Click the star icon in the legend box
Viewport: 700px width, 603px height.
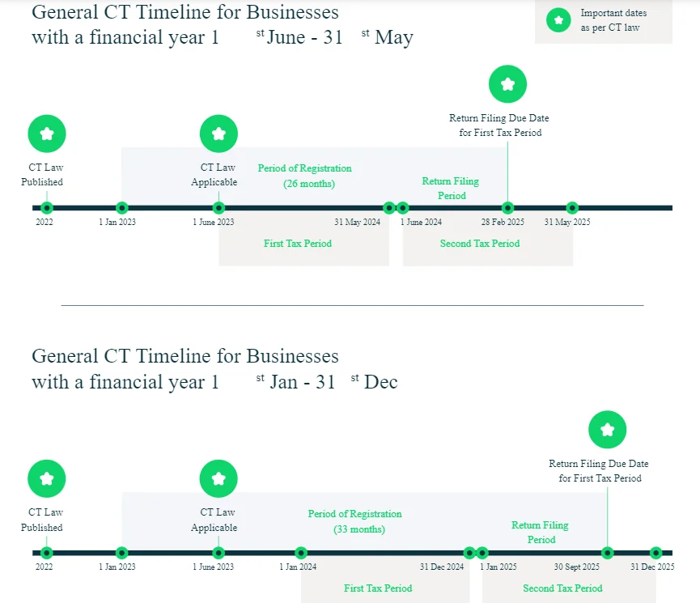coord(558,20)
